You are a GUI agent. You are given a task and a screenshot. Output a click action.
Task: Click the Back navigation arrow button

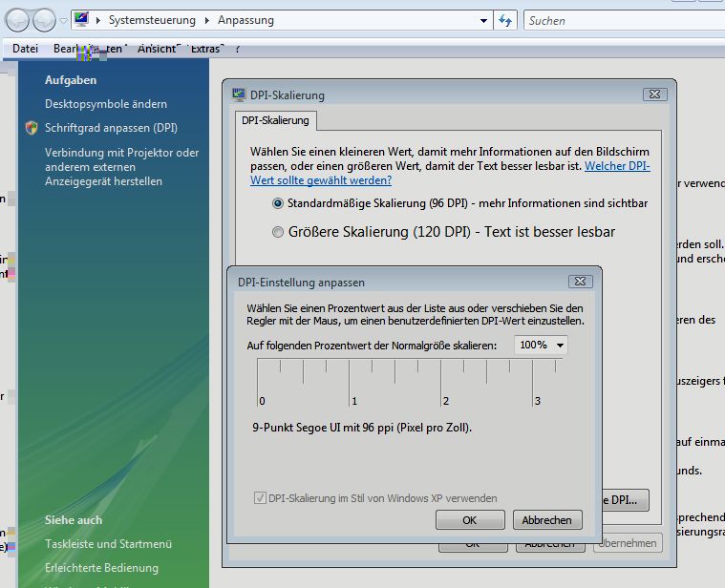(17, 19)
